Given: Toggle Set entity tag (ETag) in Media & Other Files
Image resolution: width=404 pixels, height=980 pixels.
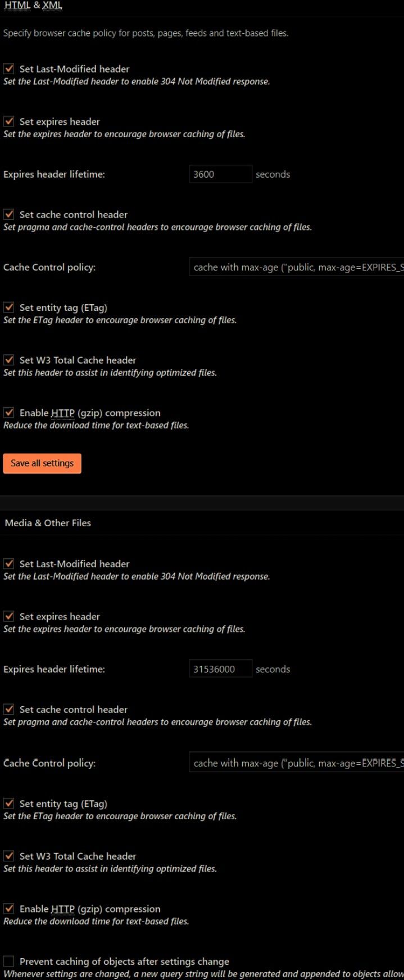Looking at the screenshot, I should (x=9, y=803).
